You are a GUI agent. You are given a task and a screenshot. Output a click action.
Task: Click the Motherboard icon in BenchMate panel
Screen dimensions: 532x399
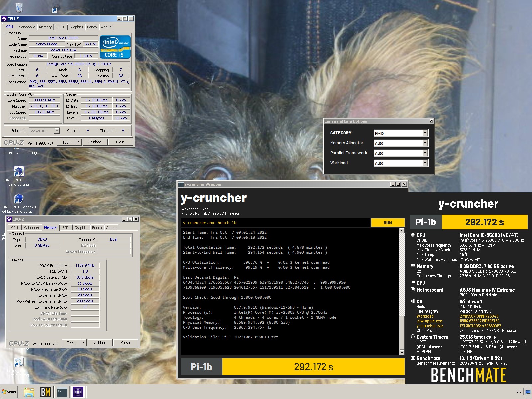tap(413, 290)
